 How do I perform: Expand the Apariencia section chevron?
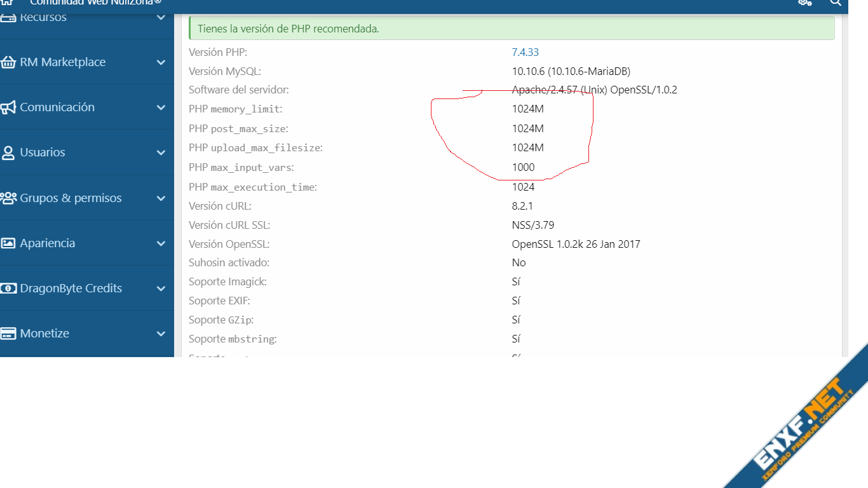161,243
